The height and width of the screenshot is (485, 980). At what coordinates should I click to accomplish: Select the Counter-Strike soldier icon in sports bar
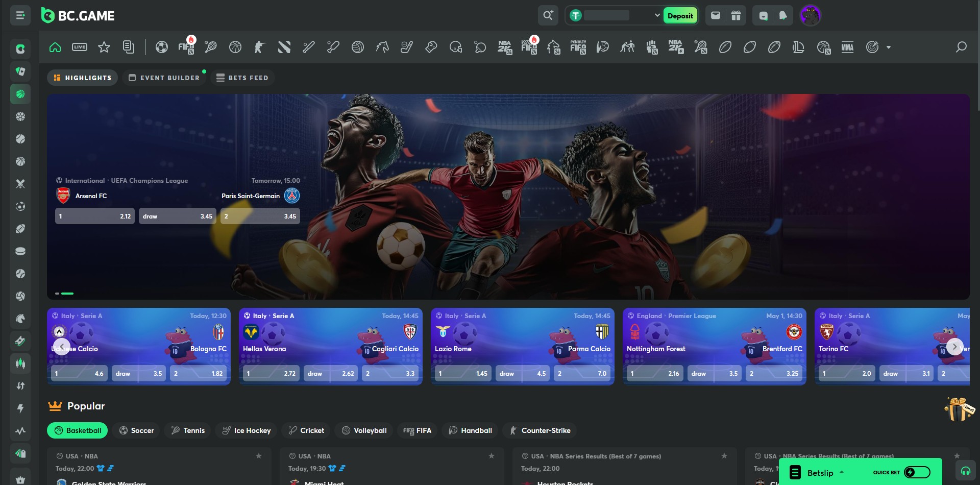pyautogui.click(x=259, y=47)
